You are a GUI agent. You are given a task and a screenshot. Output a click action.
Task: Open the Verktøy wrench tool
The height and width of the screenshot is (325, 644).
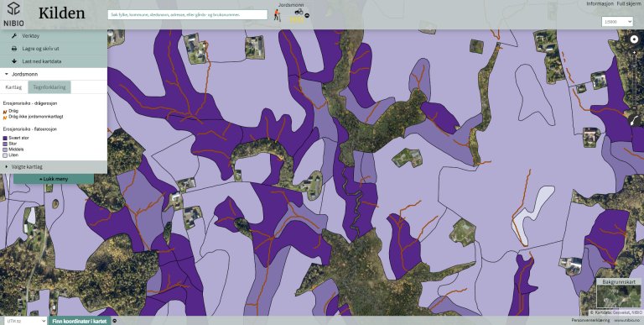coord(14,36)
